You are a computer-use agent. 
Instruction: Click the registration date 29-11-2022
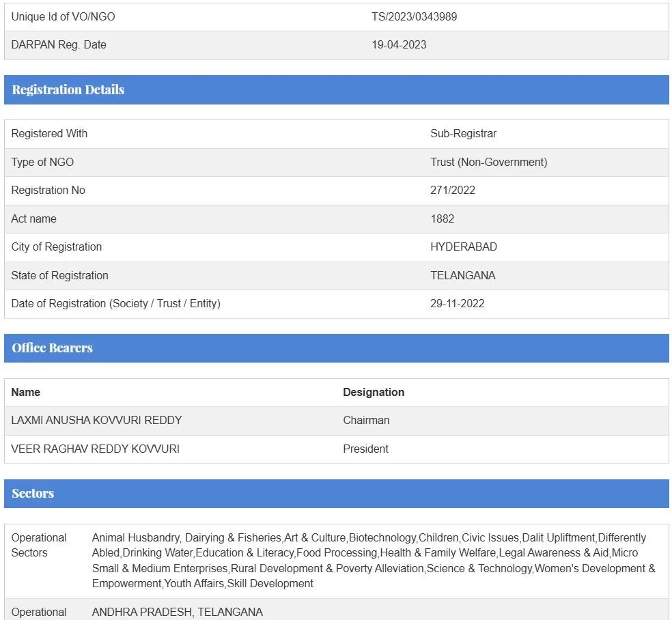coord(457,303)
